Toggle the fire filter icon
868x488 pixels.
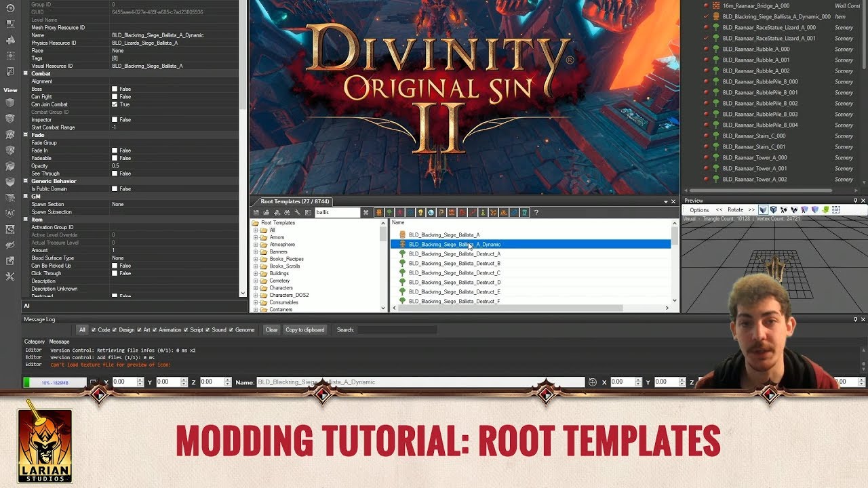pos(503,213)
